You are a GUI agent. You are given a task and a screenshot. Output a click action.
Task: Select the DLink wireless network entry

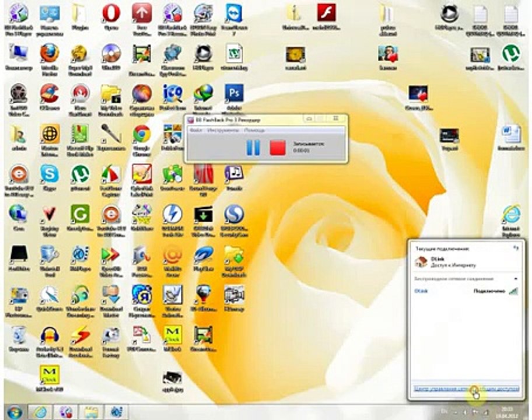(467, 291)
